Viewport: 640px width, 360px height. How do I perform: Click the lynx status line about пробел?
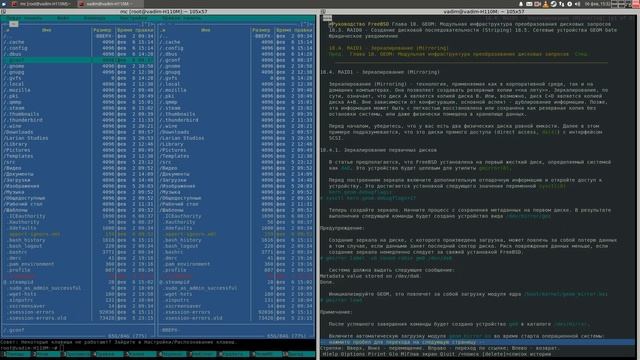pyautogui.click(x=478, y=342)
